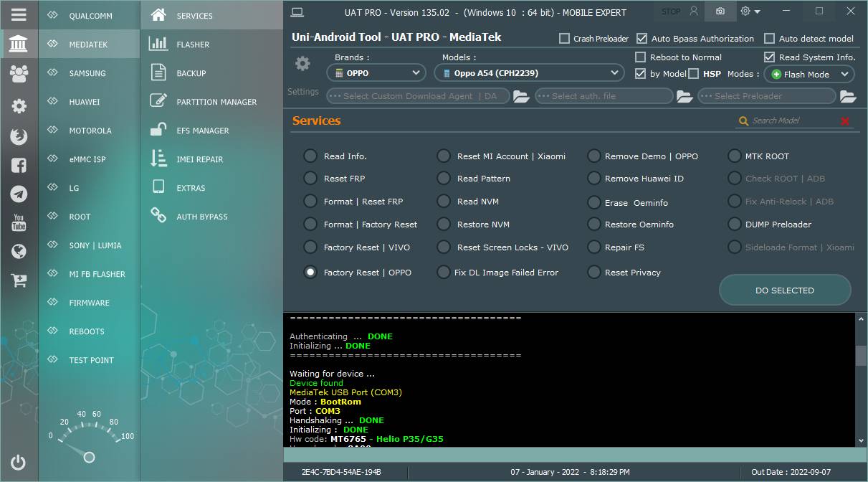Open the Brands dropdown showing OPPO
This screenshot has width=868, height=482.
(x=377, y=73)
